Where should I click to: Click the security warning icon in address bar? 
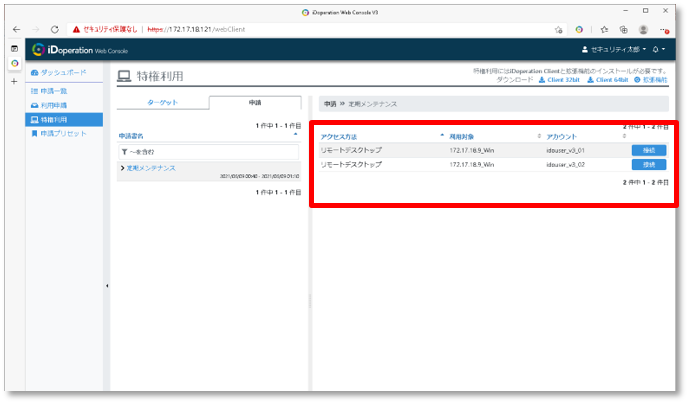tap(76, 30)
